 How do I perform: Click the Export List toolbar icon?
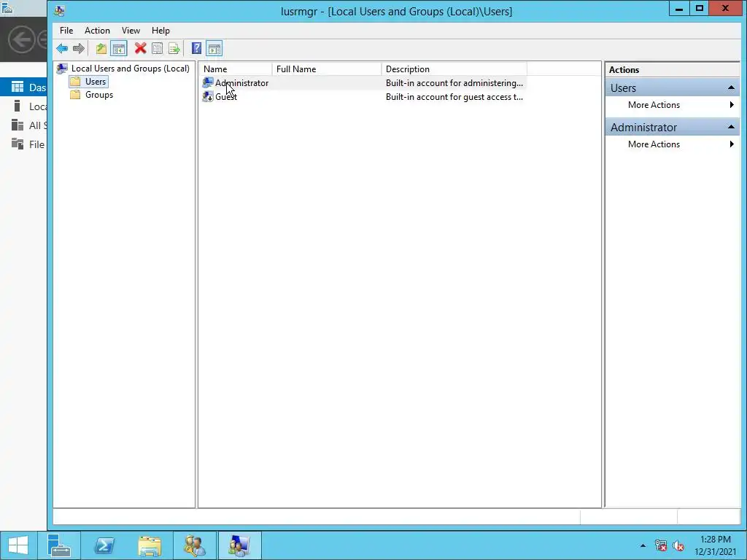pos(174,49)
